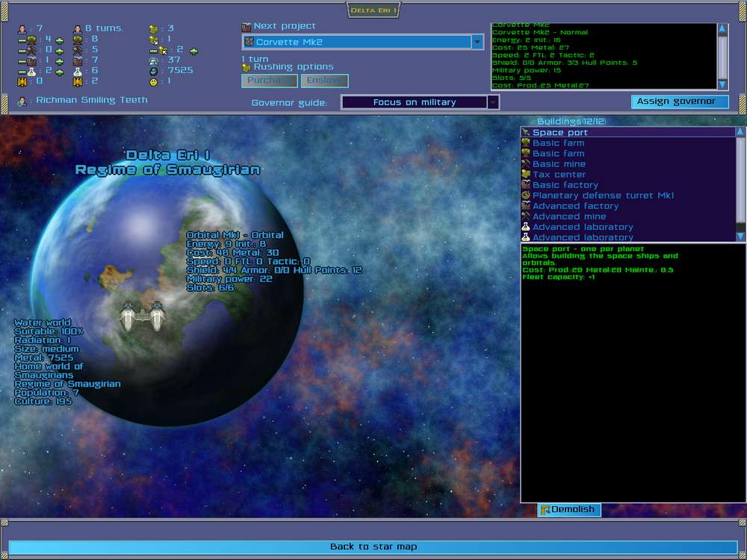Demolish the selected building

[x=568, y=509]
